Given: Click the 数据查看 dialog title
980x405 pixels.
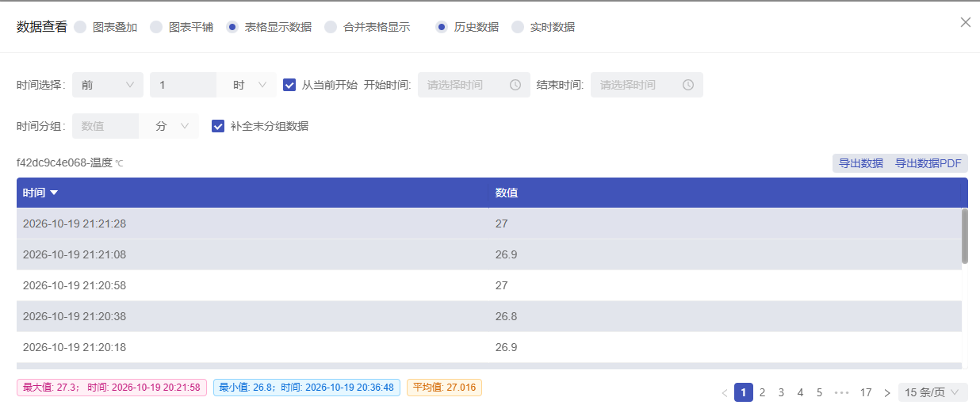Looking at the screenshot, I should point(42,27).
